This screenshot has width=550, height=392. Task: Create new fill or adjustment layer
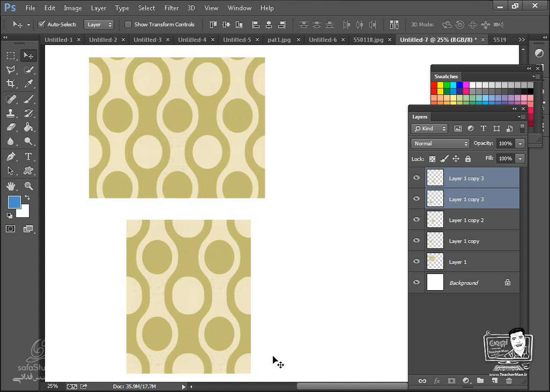(466, 381)
